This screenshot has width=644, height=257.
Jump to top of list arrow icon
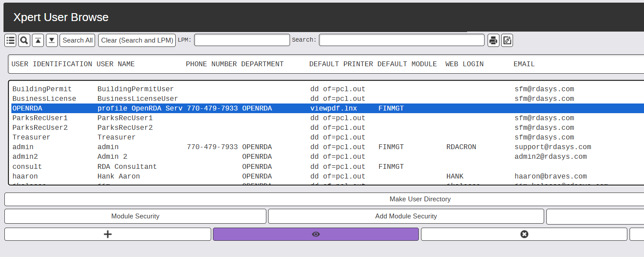click(x=38, y=40)
